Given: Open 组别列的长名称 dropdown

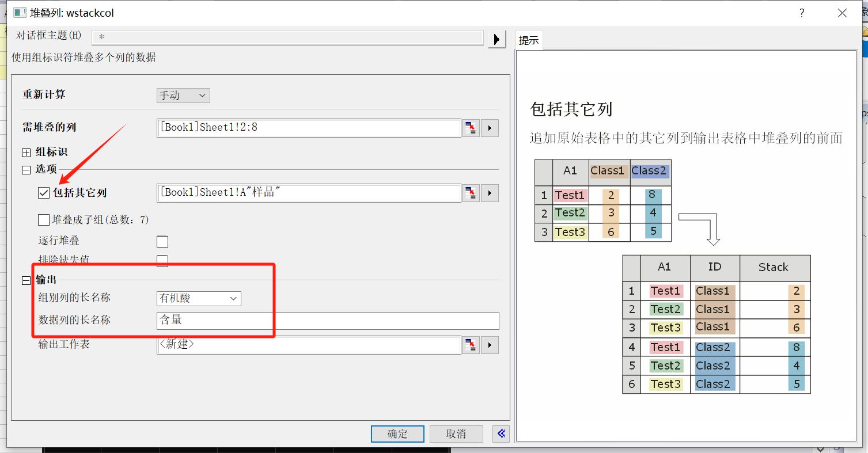Looking at the screenshot, I should tap(199, 298).
